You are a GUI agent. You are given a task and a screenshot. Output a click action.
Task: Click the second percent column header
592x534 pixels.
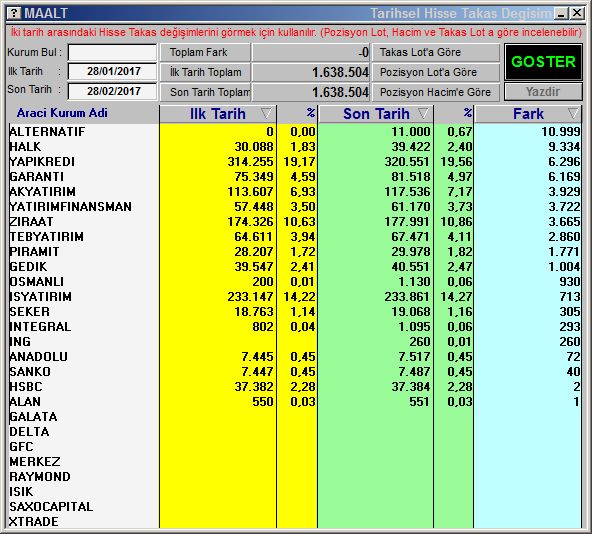coord(455,114)
